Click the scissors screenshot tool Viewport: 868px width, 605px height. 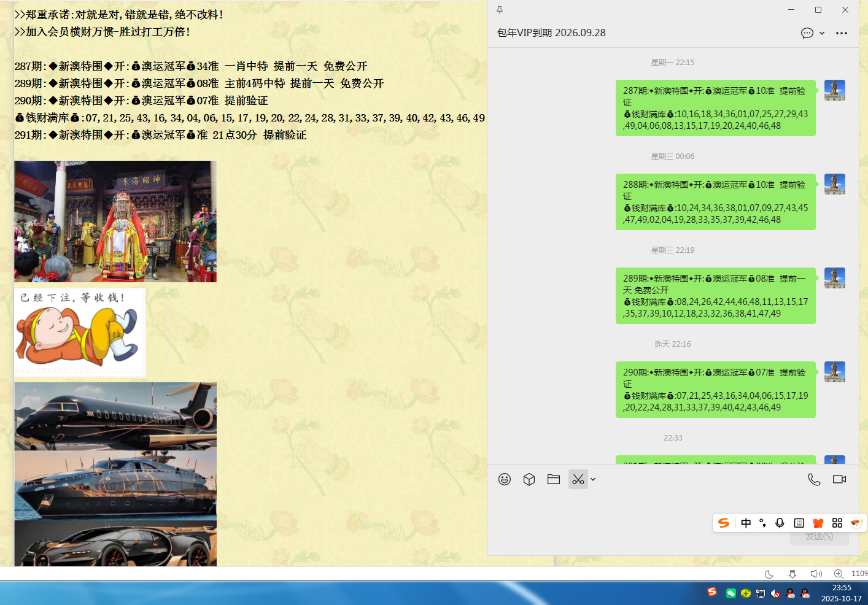(578, 479)
